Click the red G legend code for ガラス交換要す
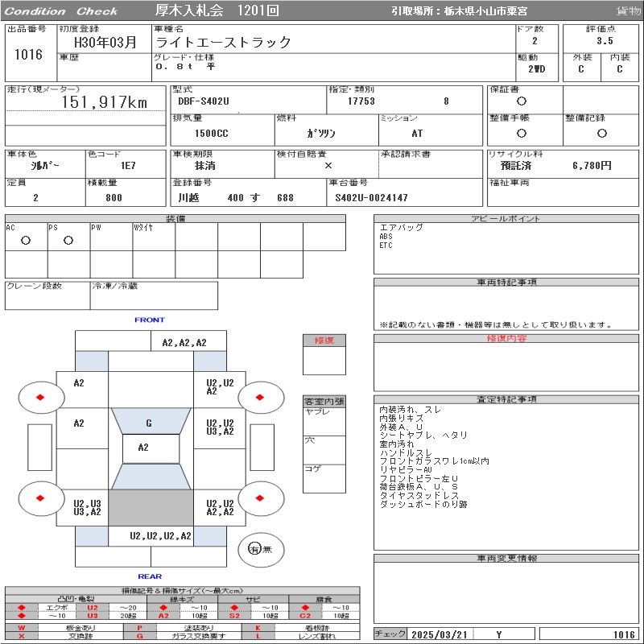 pos(139,636)
